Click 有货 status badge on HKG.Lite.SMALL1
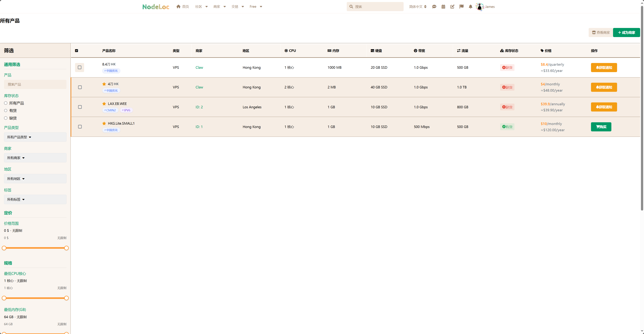The image size is (644, 334). (507, 127)
